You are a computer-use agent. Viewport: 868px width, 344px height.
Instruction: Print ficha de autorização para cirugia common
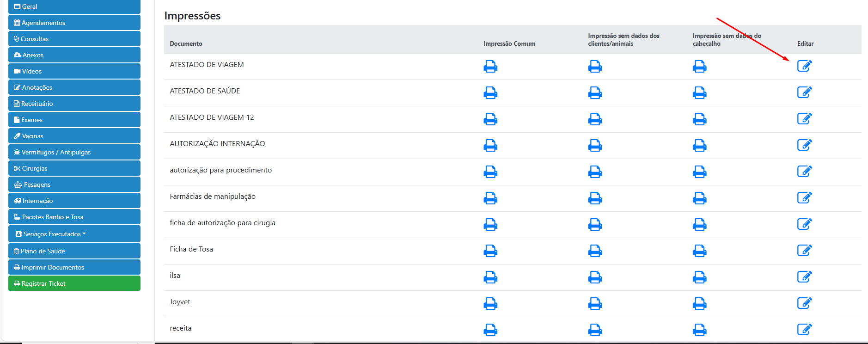(x=490, y=225)
